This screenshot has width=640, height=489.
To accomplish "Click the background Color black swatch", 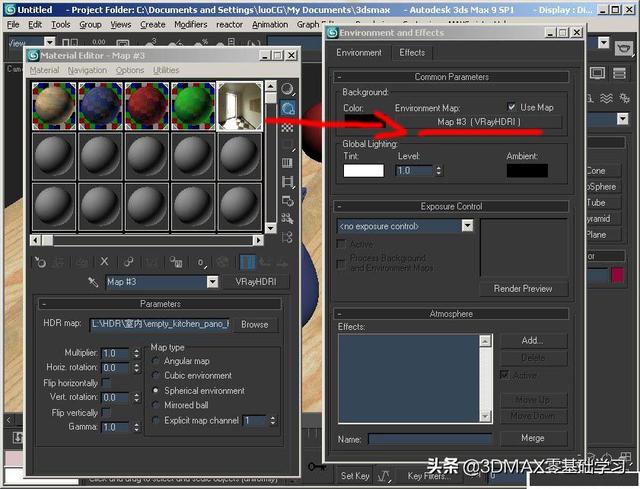I will coord(363,121).
